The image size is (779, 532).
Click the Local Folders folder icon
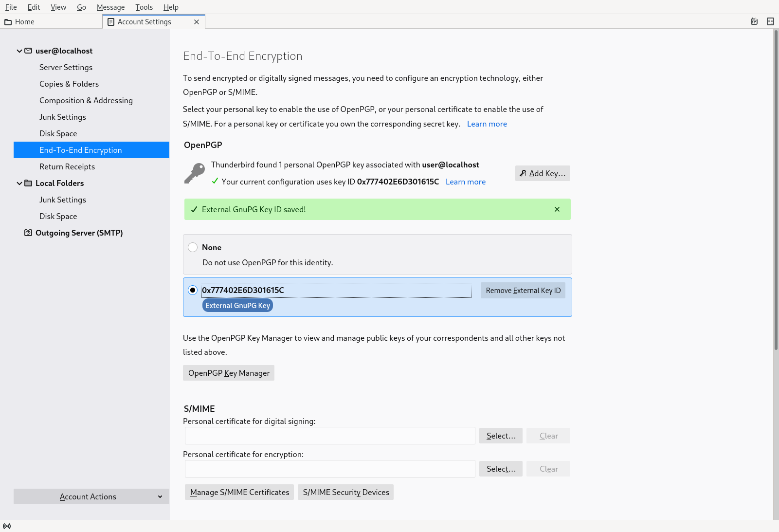pos(28,183)
